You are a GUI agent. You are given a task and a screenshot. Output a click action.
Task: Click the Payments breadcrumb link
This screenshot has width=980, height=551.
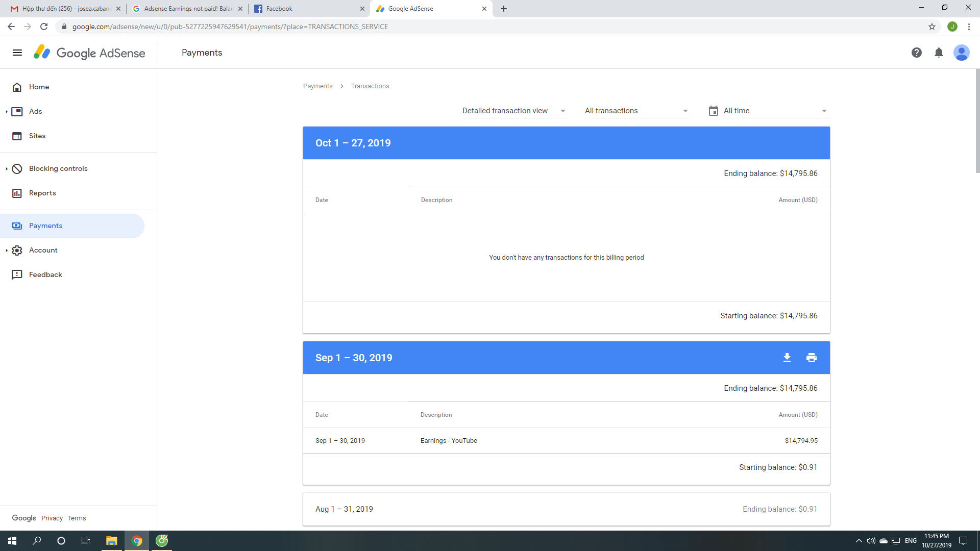pos(317,86)
